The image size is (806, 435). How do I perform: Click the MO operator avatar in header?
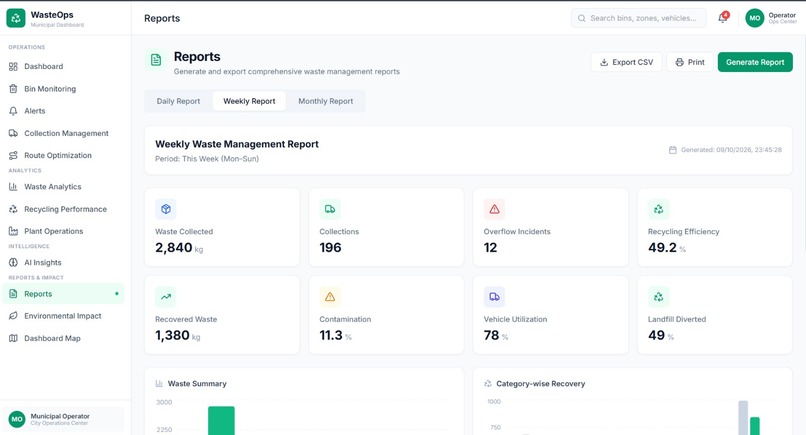click(x=755, y=18)
